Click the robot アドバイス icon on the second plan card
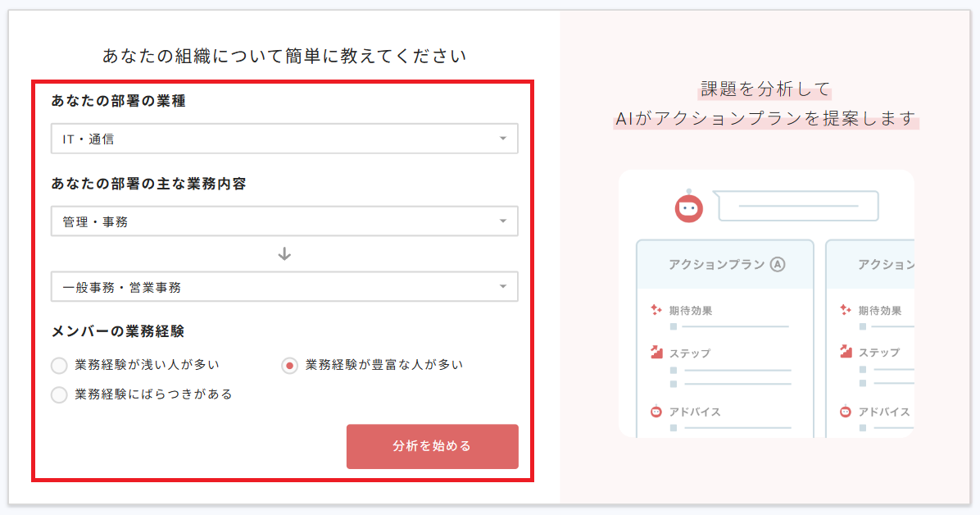The width and height of the screenshot is (980, 515). (845, 412)
